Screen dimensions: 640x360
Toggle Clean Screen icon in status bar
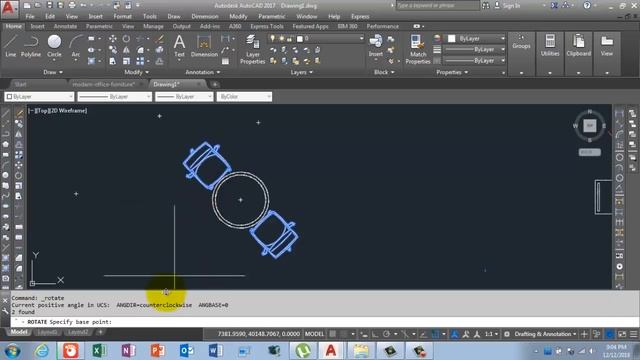(x=622, y=334)
